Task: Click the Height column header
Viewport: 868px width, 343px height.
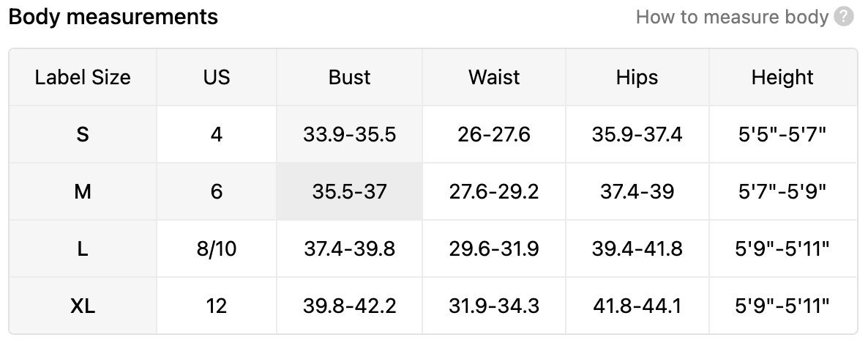Action: pyautogui.click(x=783, y=77)
